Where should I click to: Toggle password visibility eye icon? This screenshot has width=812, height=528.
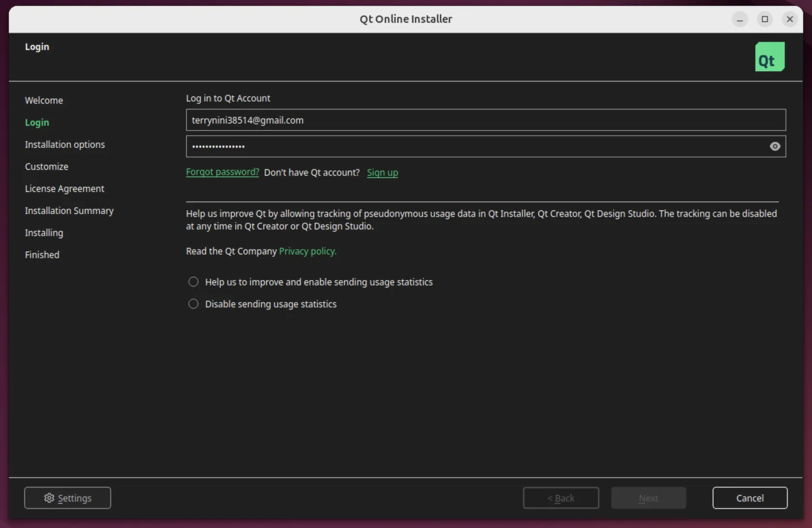point(775,146)
